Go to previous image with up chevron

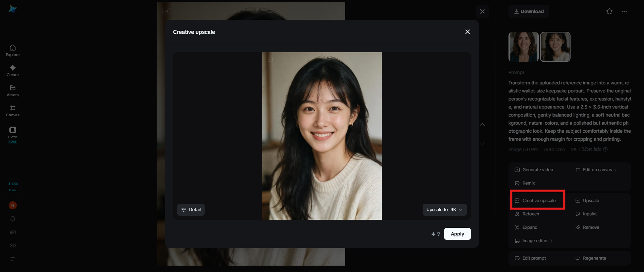482,124
